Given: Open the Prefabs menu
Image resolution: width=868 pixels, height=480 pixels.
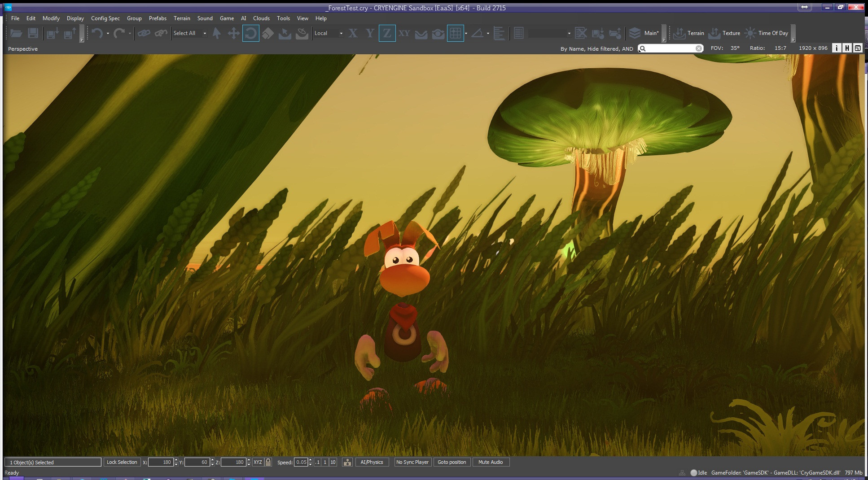Looking at the screenshot, I should click(x=158, y=18).
